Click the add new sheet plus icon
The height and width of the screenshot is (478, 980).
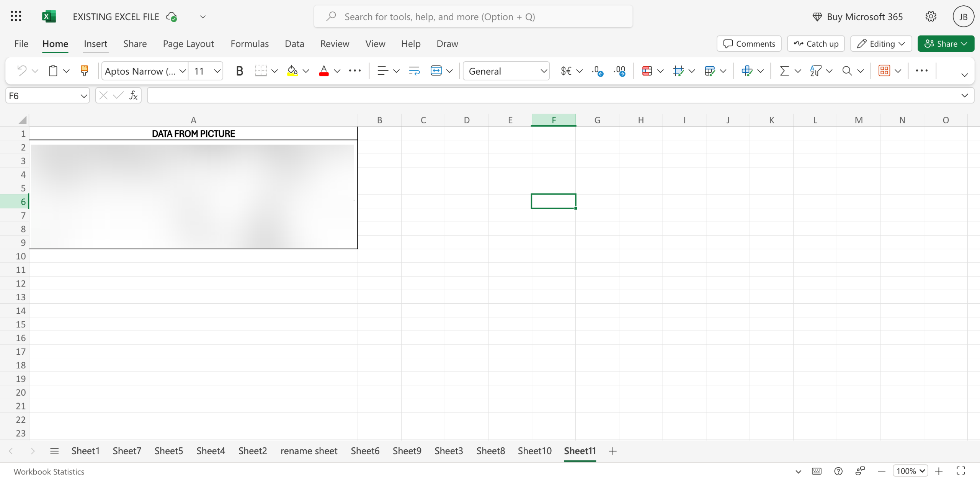tap(612, 451)
